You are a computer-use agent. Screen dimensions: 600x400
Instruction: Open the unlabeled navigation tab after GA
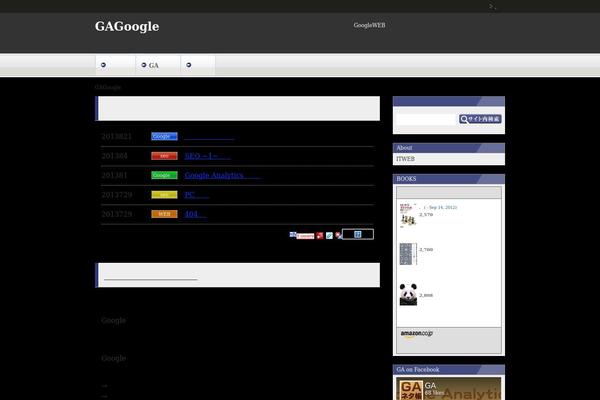[x=198, y=65]
